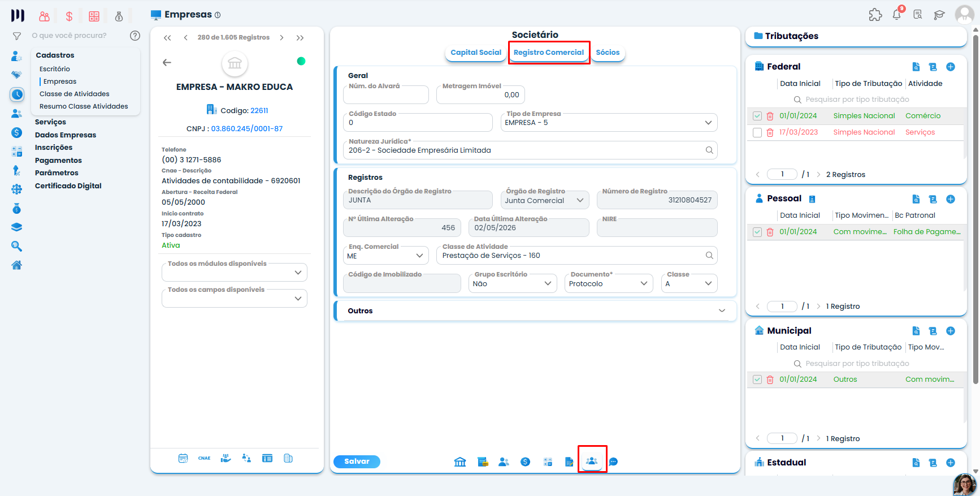Open Escritório in Cadastros menu

click(x=55, y=69)
